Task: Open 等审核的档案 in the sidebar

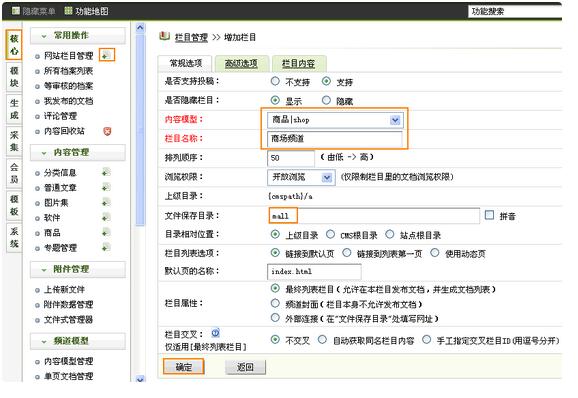Action: [69, 86]
